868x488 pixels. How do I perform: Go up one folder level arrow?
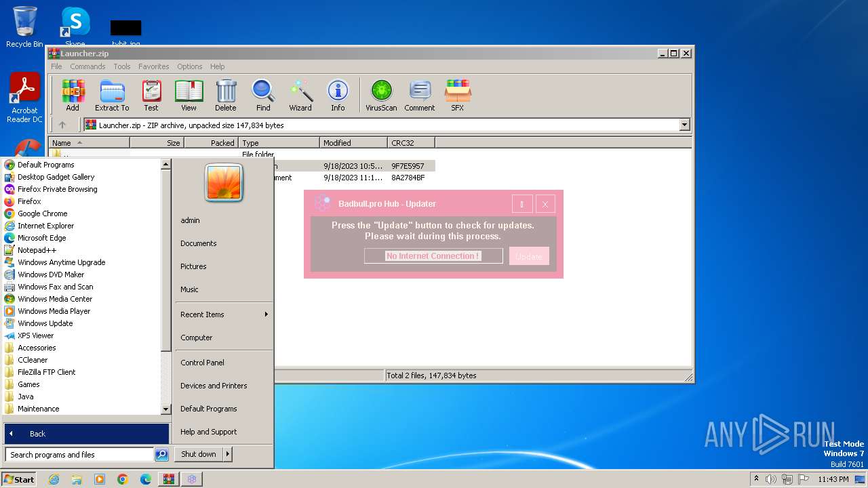coord(62,125)
